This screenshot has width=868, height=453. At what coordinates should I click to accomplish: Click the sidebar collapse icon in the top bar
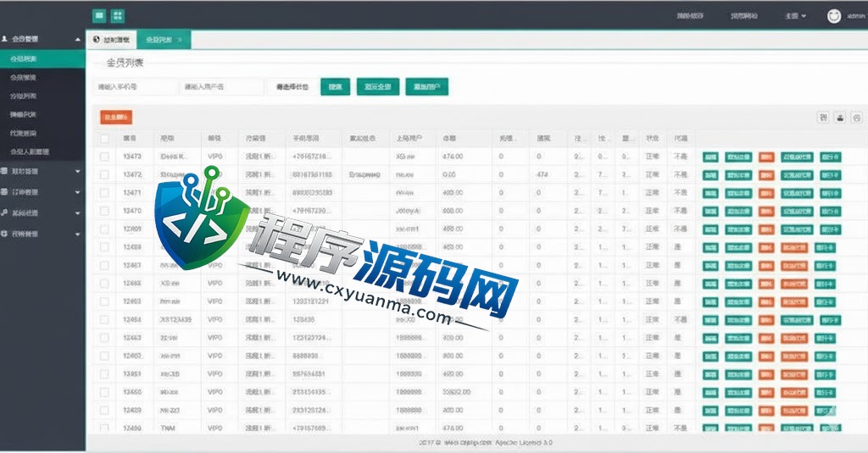click(99, 15)
